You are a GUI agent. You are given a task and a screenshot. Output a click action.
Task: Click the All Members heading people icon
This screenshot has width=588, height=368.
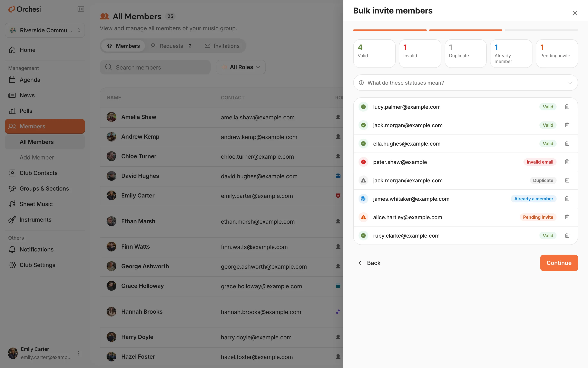[105, 16]
